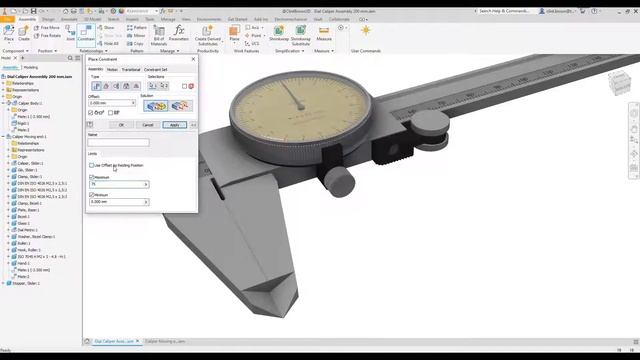Select Symmetry constraint type in dialog
640x360 pixels.
pyautogui.click(x=136, y=86)
